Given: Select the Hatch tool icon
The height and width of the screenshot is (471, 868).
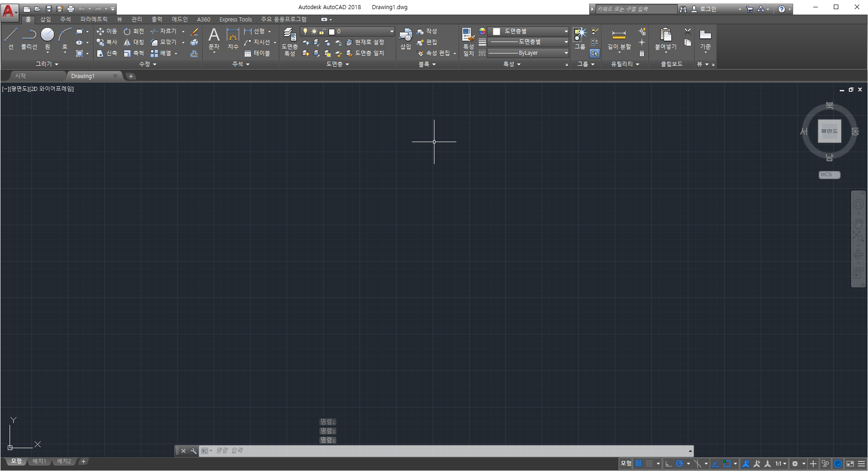Looking at the screenshot, I should coord(79,53).
